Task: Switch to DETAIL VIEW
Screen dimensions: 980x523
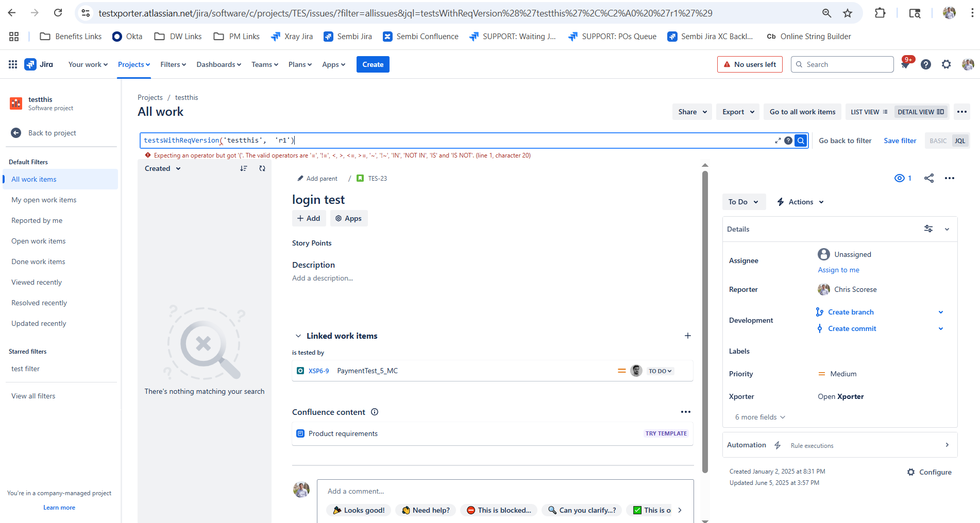Action: 921,112
